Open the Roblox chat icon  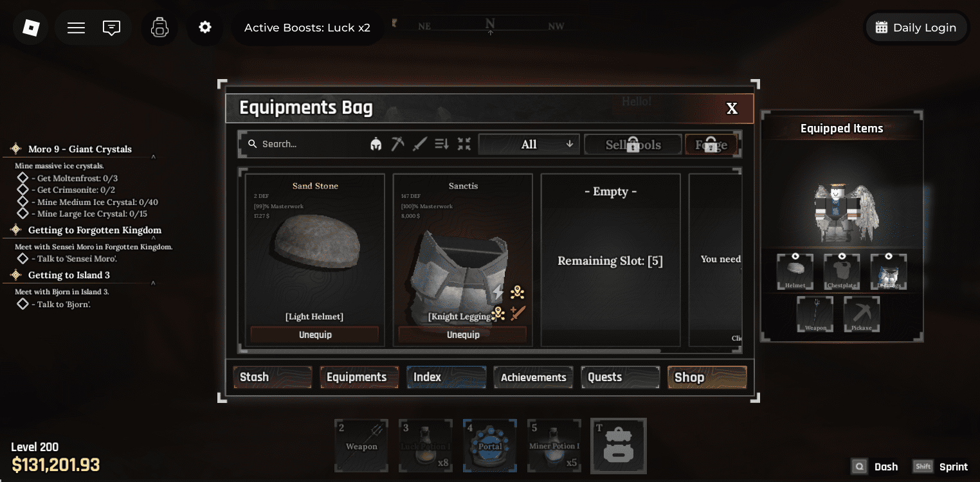(112, 28)
